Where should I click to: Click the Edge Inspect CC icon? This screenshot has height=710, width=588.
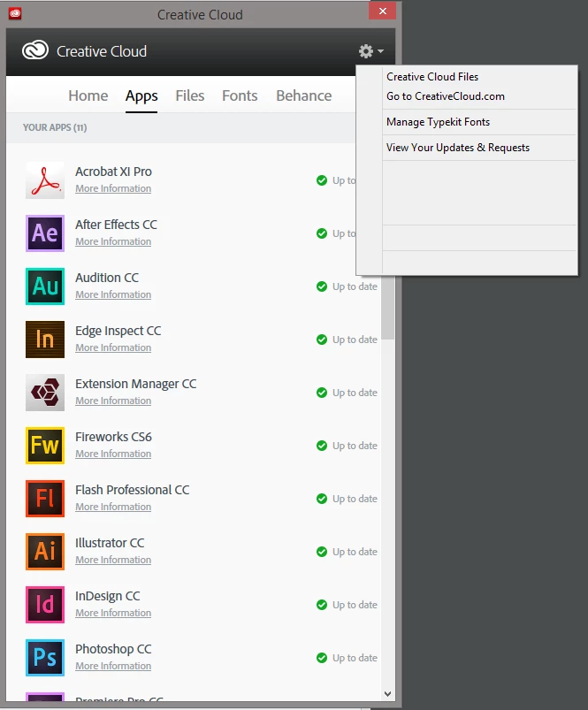pyautogui.click(x=45, y=340)
